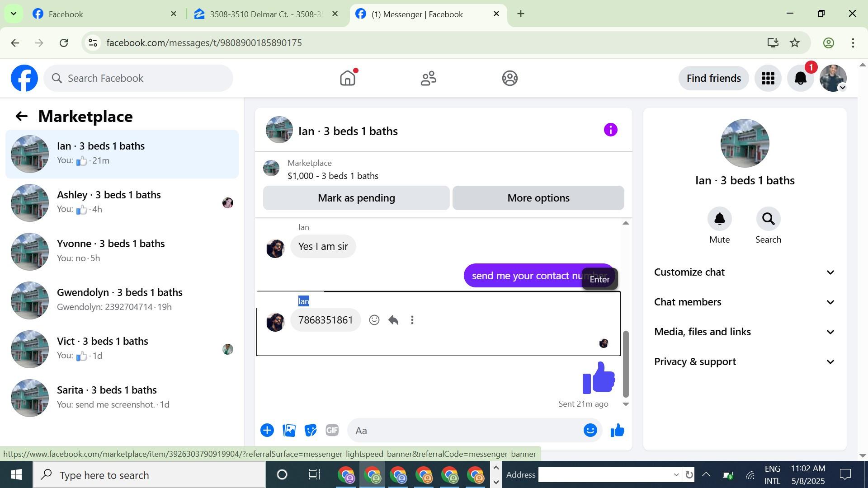Open Windows Task View
This screenshot has width=868, height=488.
click(314, 474)
